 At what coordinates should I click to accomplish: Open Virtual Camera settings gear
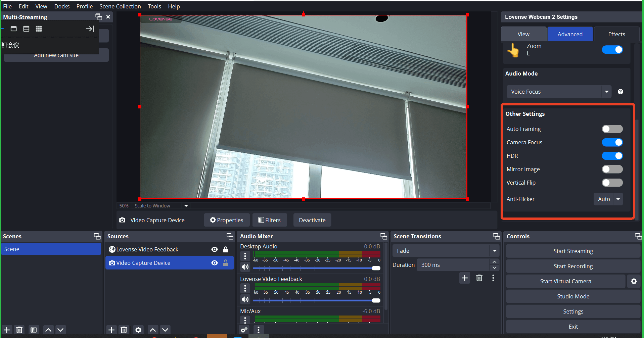pos(634,281)
